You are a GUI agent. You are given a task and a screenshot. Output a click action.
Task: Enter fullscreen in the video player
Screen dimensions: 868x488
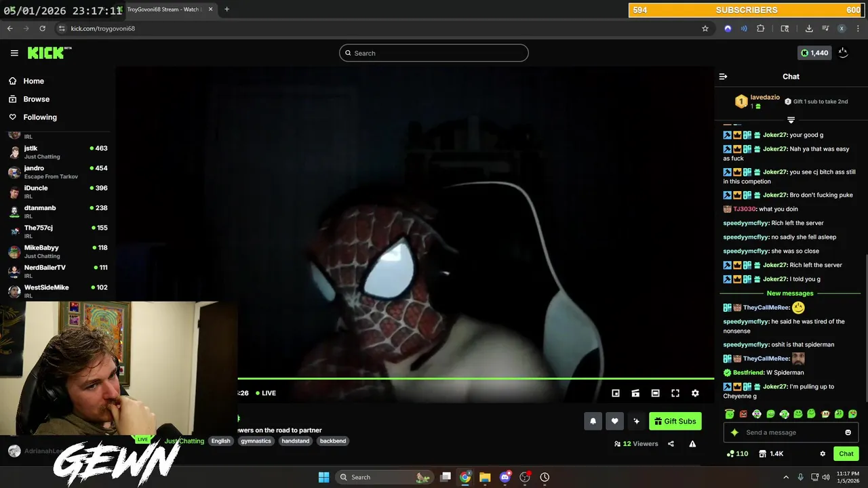tap(675, 393)
